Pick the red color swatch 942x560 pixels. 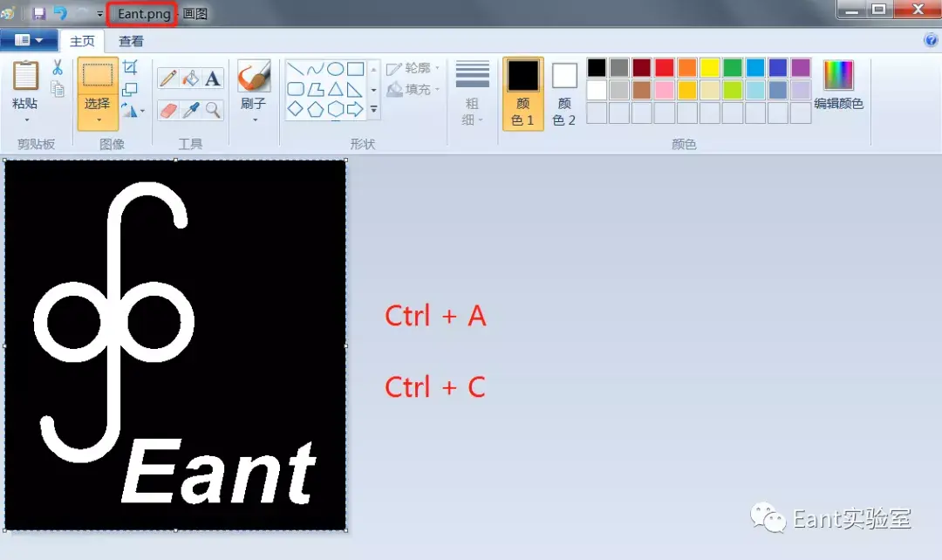pos(665,67)
